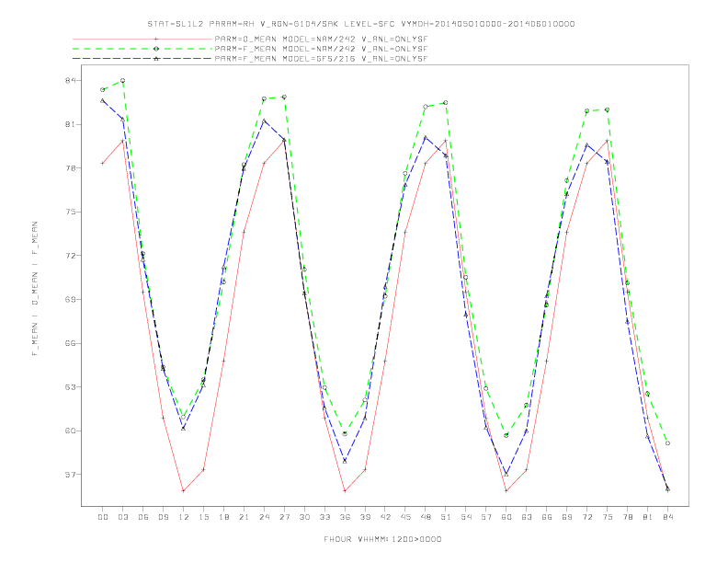Screen dimensions: 728x563
Task: Click the x-axis forecast hour label 63
Action: 527,517
